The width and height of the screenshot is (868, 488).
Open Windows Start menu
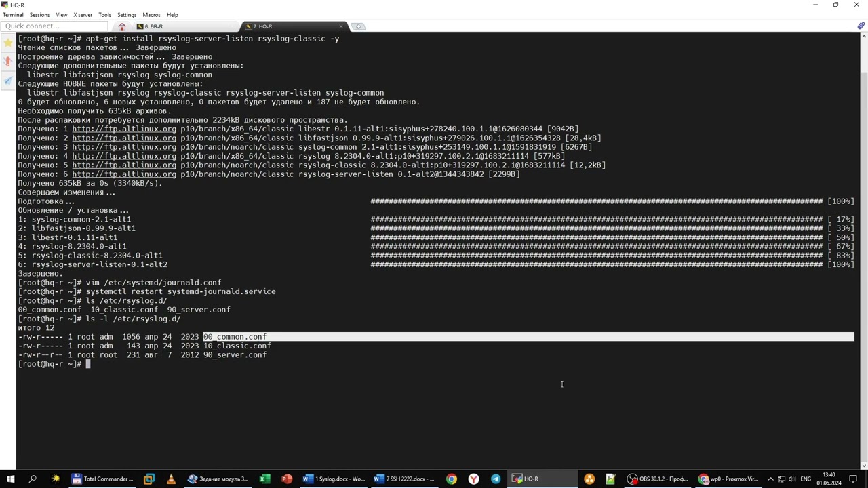(x=10, y=479)
